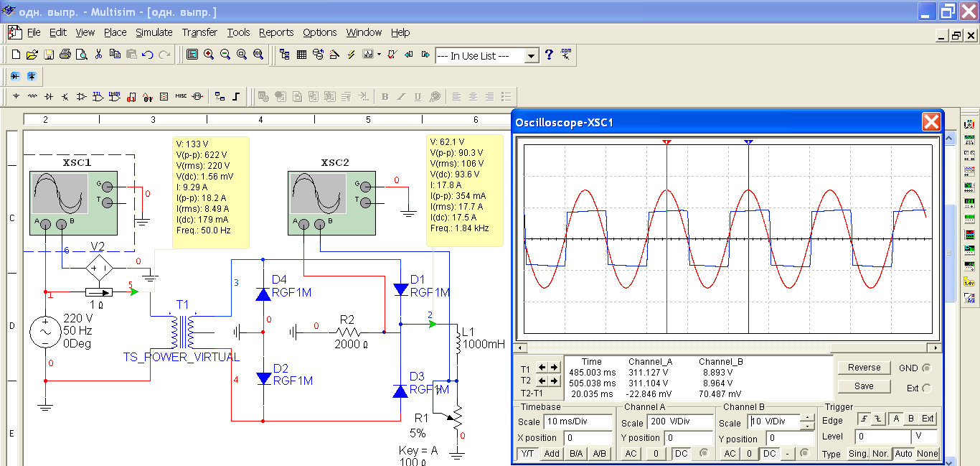Screen dimensions: 980x466
Task: Increase Channel B scale with up stepper
Action: (x=808, y=419)
